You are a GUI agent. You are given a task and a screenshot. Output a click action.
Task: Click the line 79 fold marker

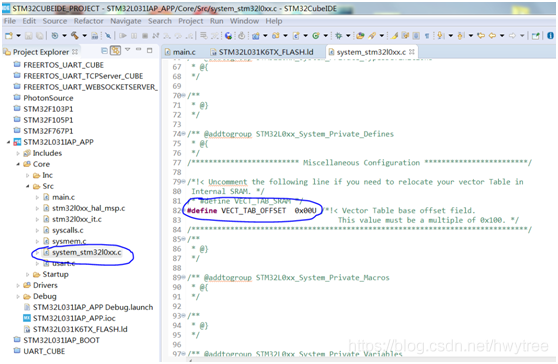point(184,182)
